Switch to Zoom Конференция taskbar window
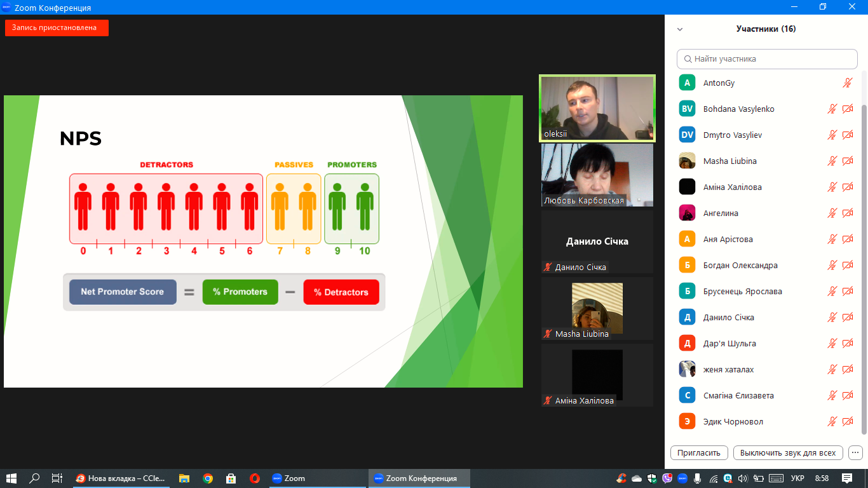 point(420,478)
